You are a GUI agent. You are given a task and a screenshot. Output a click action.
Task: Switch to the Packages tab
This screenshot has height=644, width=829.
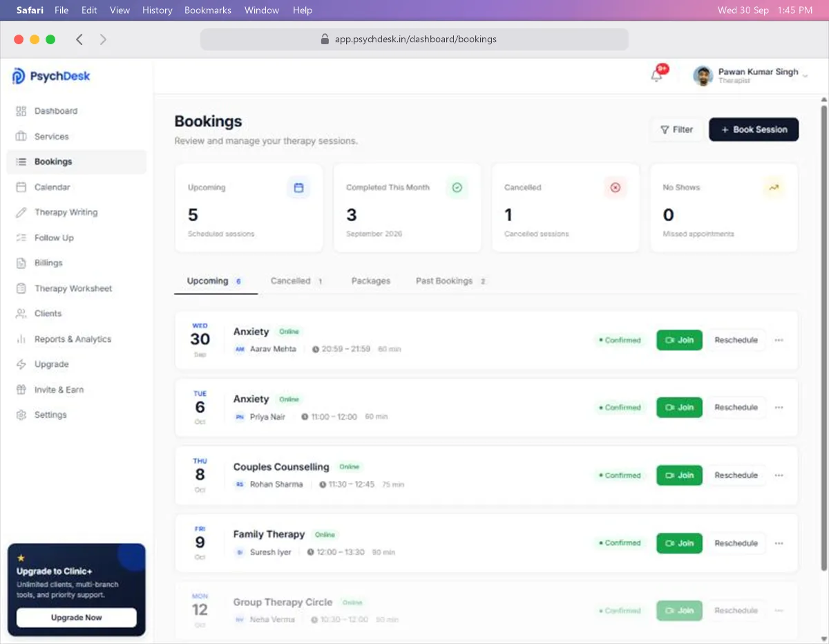point(371,281)
